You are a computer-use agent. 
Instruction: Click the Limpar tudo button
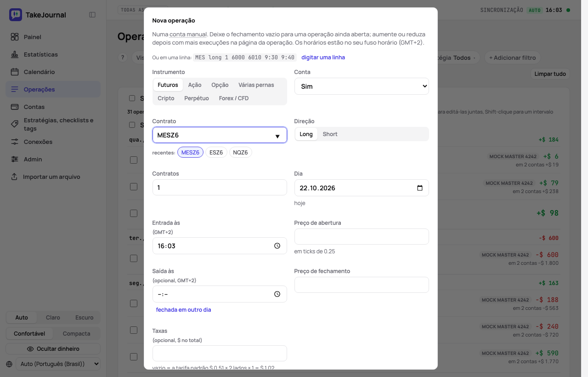[x=550, y=74]
